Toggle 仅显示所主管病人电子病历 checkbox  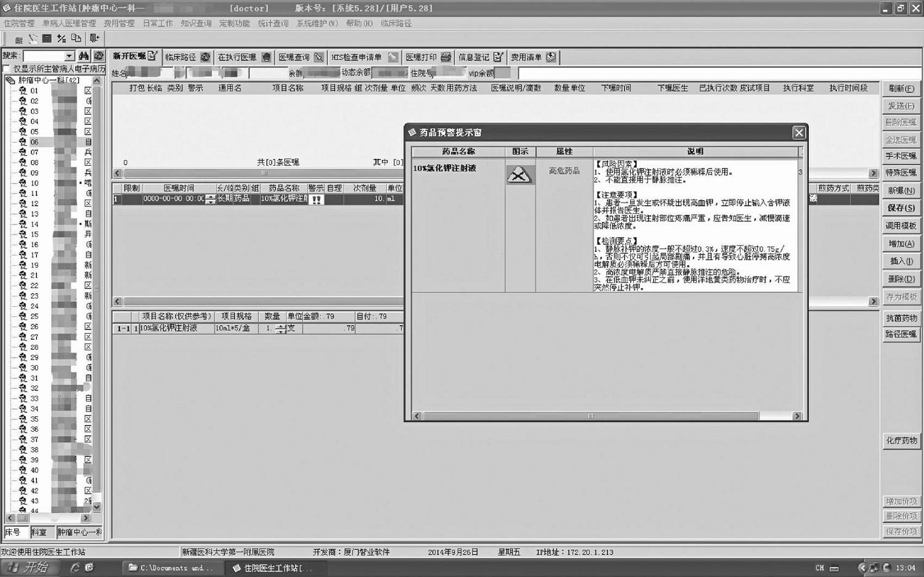[x=7, y=69]
